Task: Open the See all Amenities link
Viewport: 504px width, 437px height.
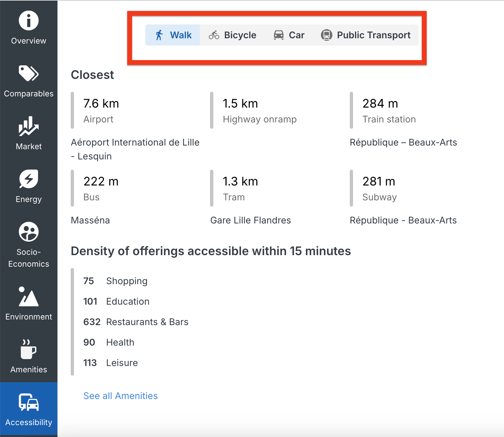Action: 121,396
